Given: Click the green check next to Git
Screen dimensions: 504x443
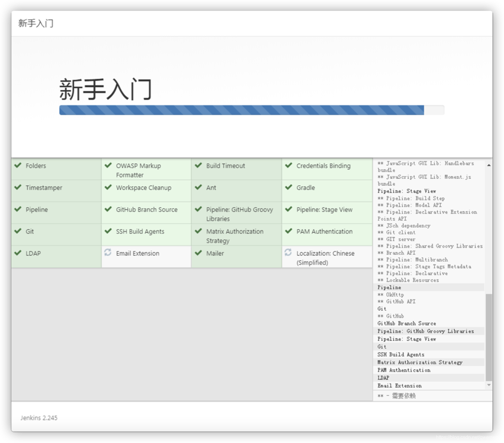Looking at the screenshot, I should pos(18,231).
